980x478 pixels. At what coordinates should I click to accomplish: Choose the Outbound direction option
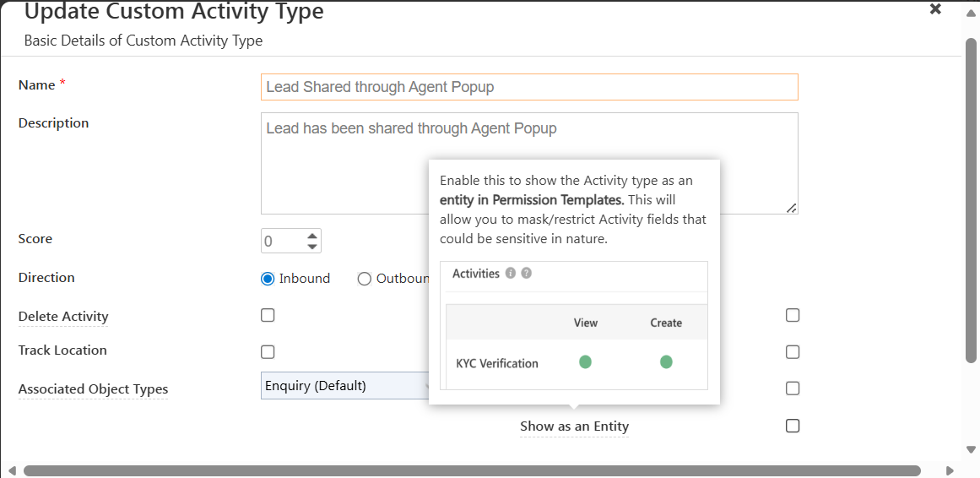[365, 279]
